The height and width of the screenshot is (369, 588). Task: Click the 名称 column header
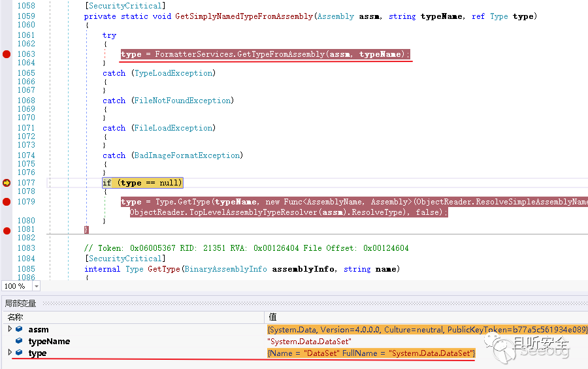click(16, 317)
